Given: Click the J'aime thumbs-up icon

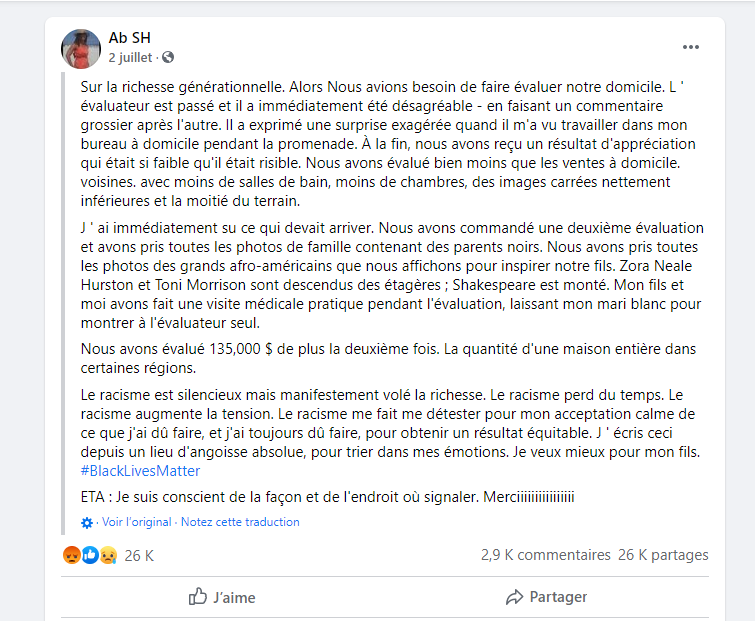Looking at the screenshot, I should (x=198, y=596).
